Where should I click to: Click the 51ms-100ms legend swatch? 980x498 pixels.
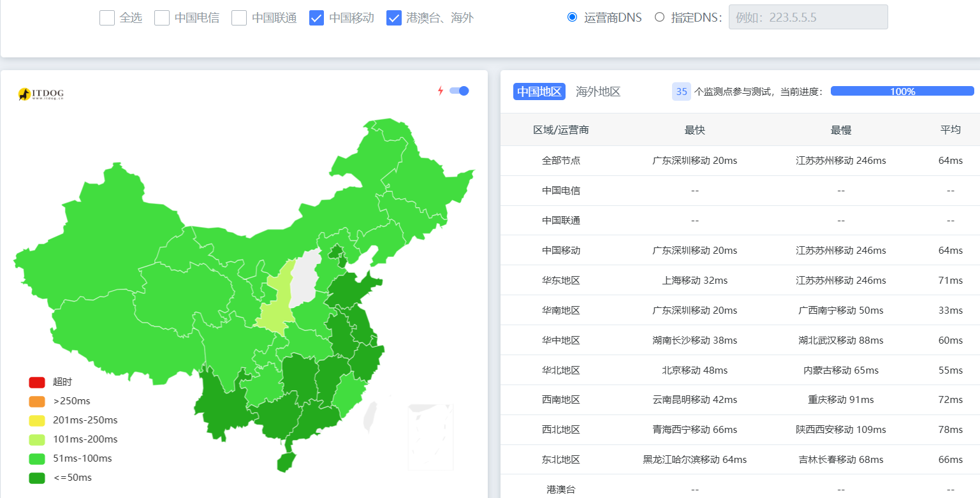[37, 458]
